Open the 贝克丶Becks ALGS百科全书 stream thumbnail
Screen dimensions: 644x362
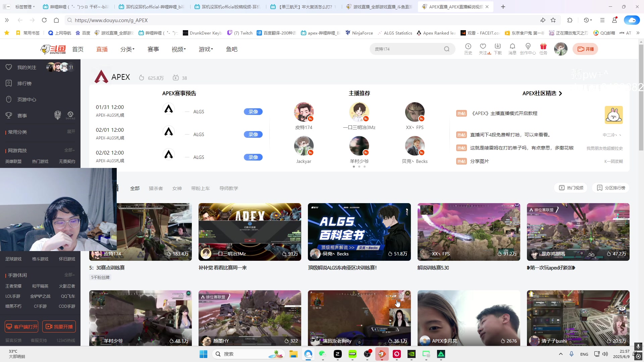point(359,232)
